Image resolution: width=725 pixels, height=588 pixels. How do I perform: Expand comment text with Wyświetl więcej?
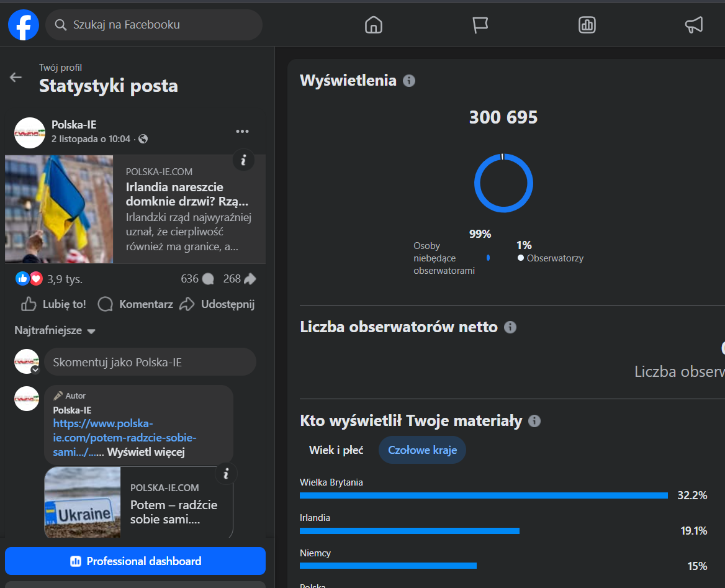pyautogui.click(x=146, y=452)
